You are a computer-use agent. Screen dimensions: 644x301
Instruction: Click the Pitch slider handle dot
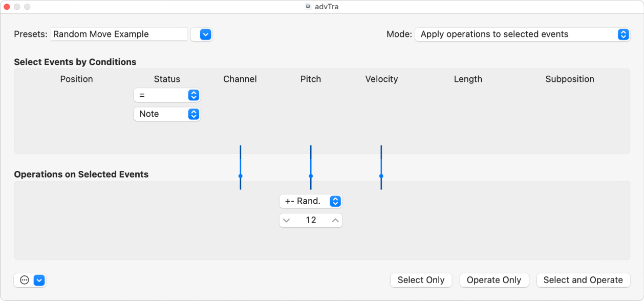point(310,176)
